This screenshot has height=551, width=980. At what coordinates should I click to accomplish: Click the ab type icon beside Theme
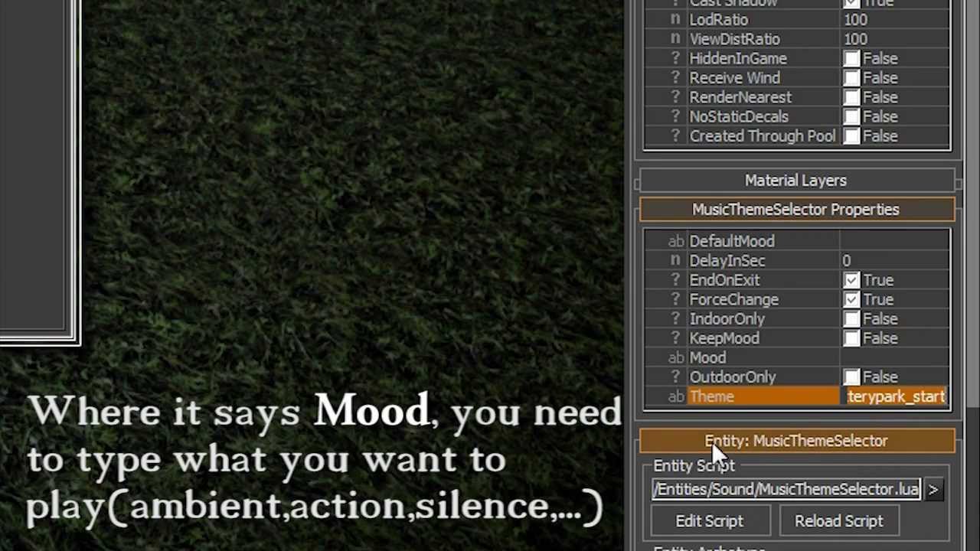point(675,396)
